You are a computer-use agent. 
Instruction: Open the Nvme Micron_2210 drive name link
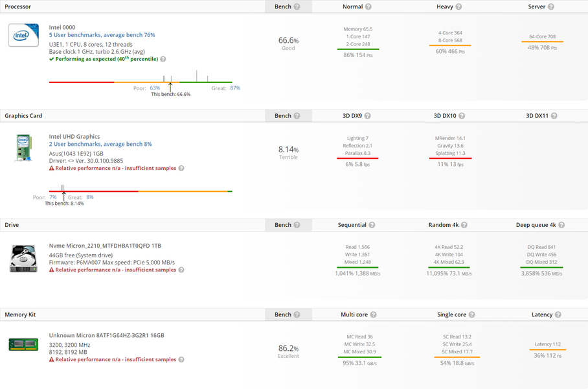(x=106, y=246)
